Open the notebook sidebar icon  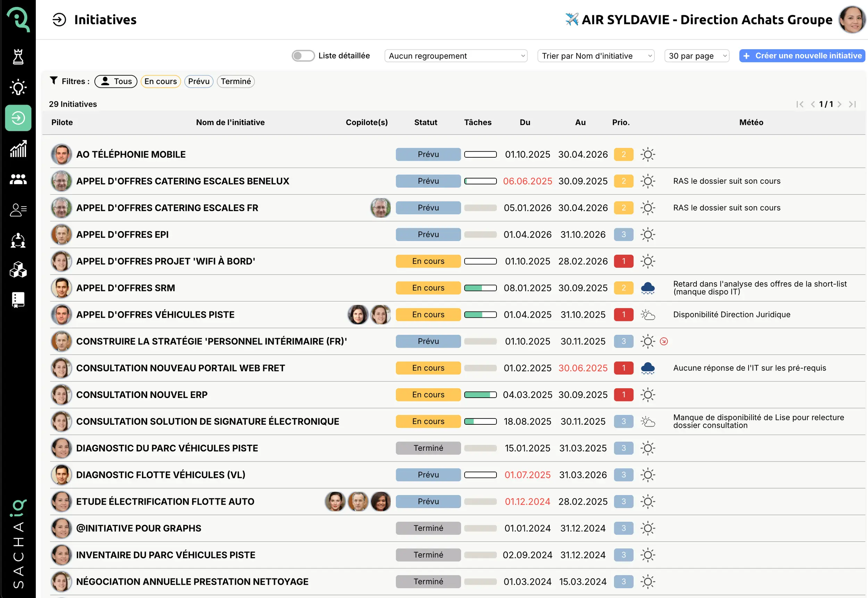pos(18,300)
